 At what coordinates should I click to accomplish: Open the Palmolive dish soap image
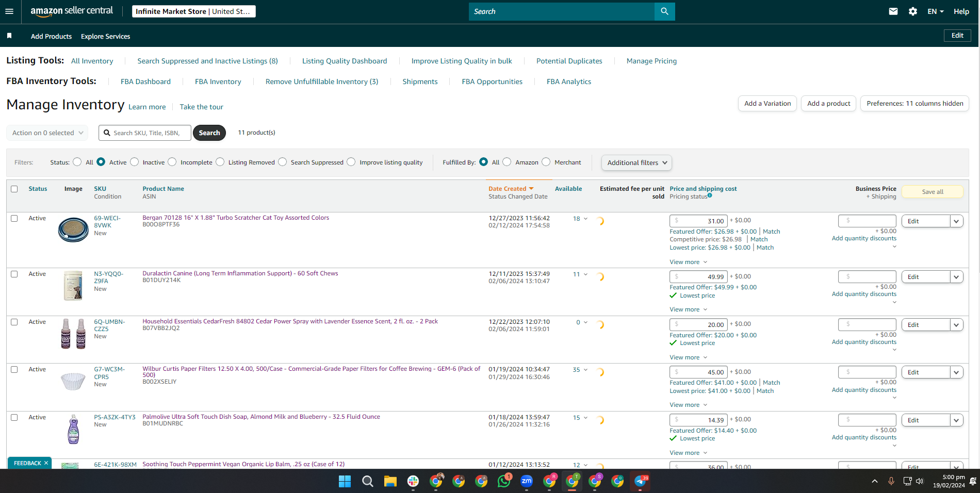[x=74, y=429]
